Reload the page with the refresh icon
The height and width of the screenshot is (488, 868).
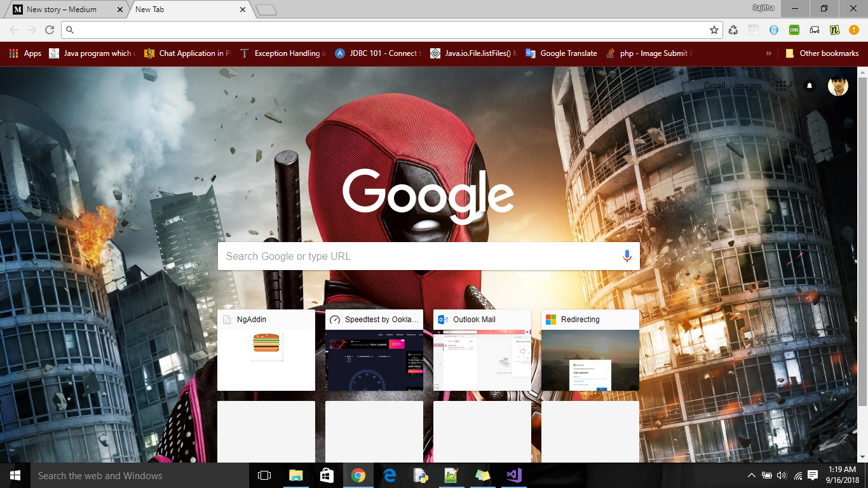[50, 30]
